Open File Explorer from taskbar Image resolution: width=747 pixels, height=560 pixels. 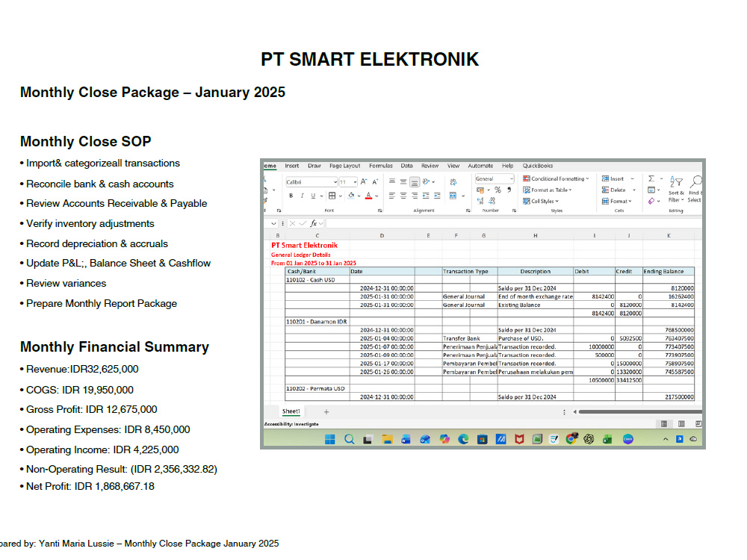click(387, 439)
